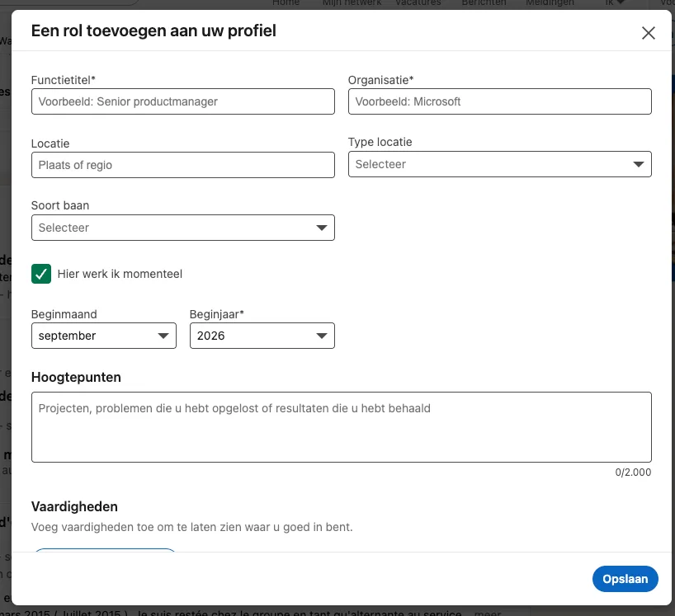The height and width of the screenshot is (616, 675).
Task: Click the 0/2.000 character counter
Action: (633, 473)
